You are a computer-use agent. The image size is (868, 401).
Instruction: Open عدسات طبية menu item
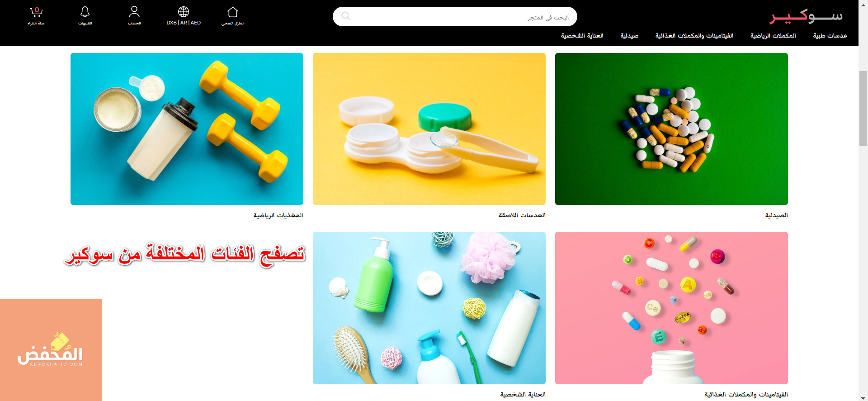(x=830, y=36)
